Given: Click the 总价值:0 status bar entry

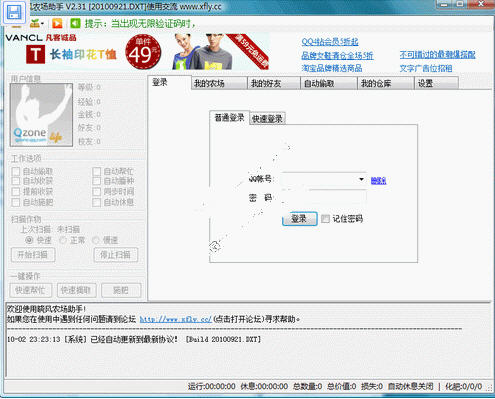Looking at the screenshot, I should [342, 386].
